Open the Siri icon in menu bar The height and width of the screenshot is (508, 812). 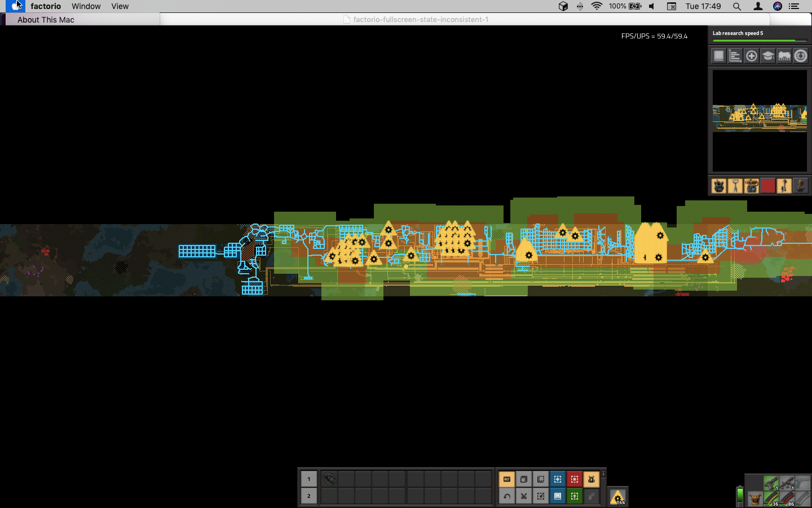click(778, 6)
